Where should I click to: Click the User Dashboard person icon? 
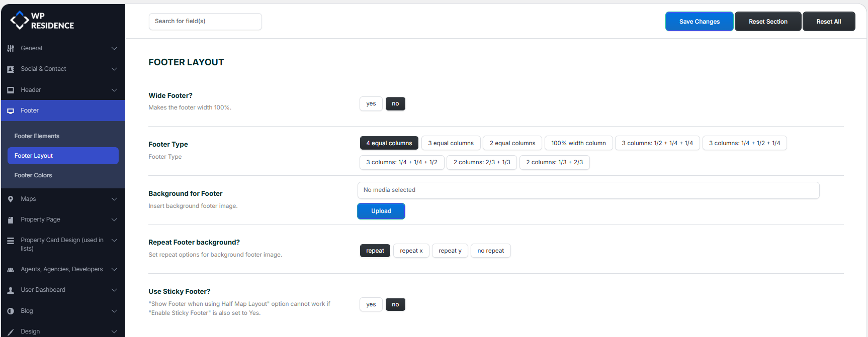11,290
